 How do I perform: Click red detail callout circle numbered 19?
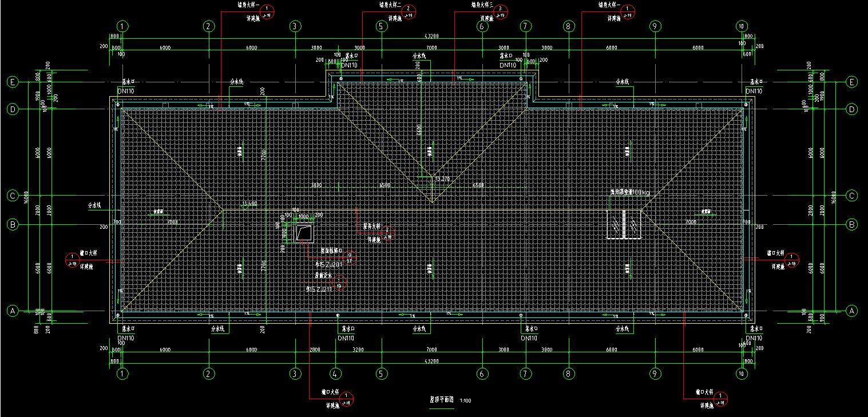tap(340, 284)
